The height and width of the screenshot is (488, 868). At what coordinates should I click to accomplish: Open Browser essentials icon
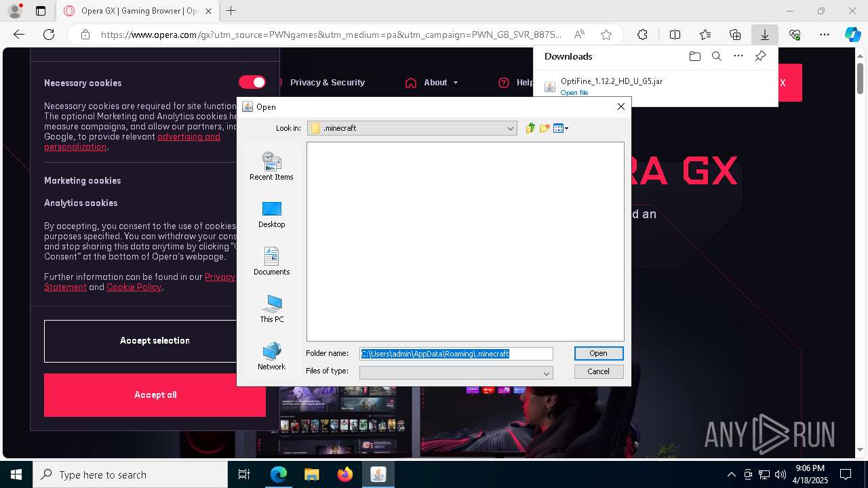tap(795, 35)
